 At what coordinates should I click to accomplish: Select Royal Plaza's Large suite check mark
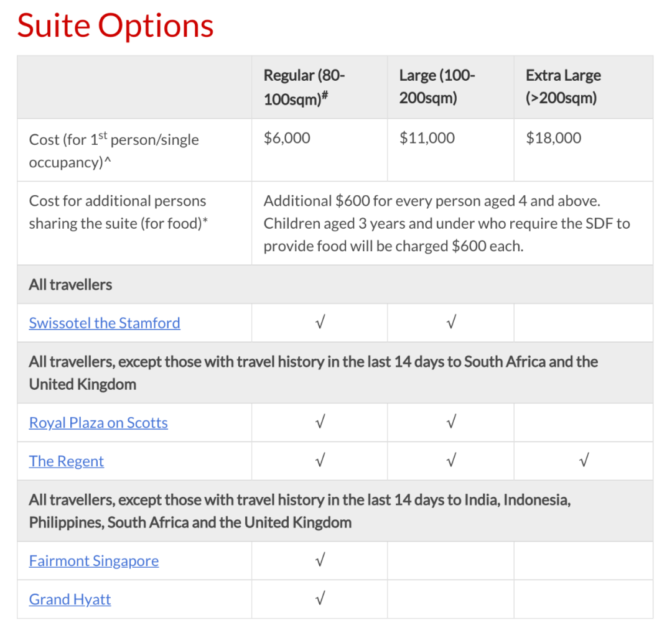click(451, 423)
